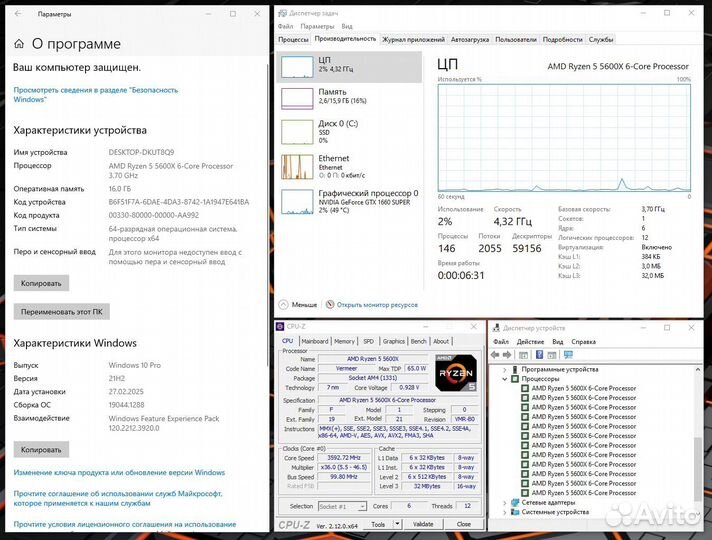Click the Device Manager forward arrow toolbar icon
Image resolution: width=712 pixels, height=540 pixels.
507,355
